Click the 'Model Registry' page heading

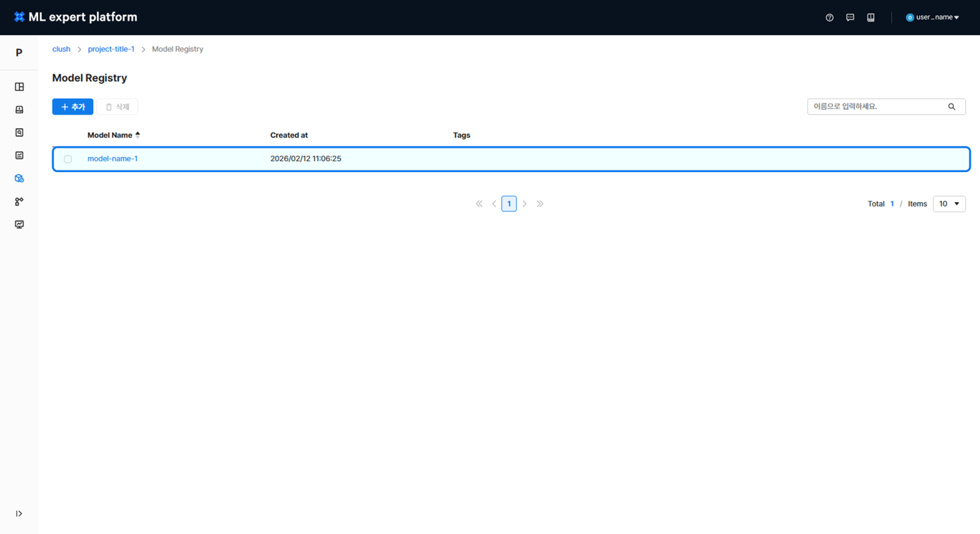click(x=90, y=78)
